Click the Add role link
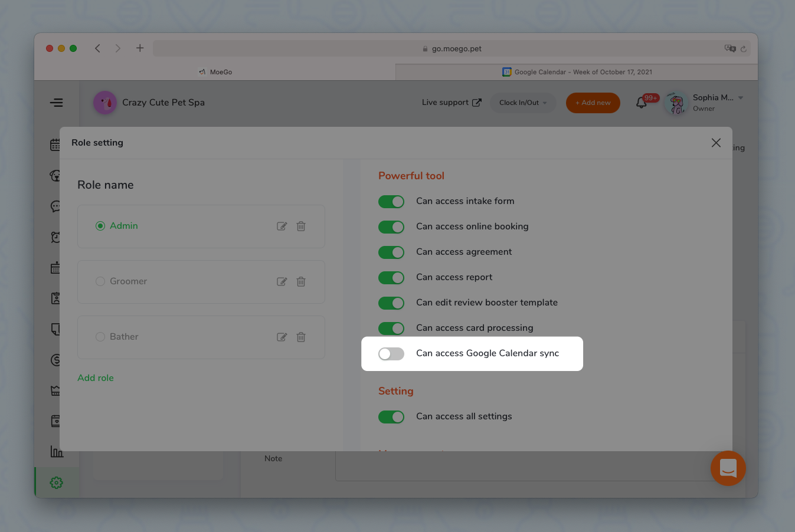 tap(96, 378)
